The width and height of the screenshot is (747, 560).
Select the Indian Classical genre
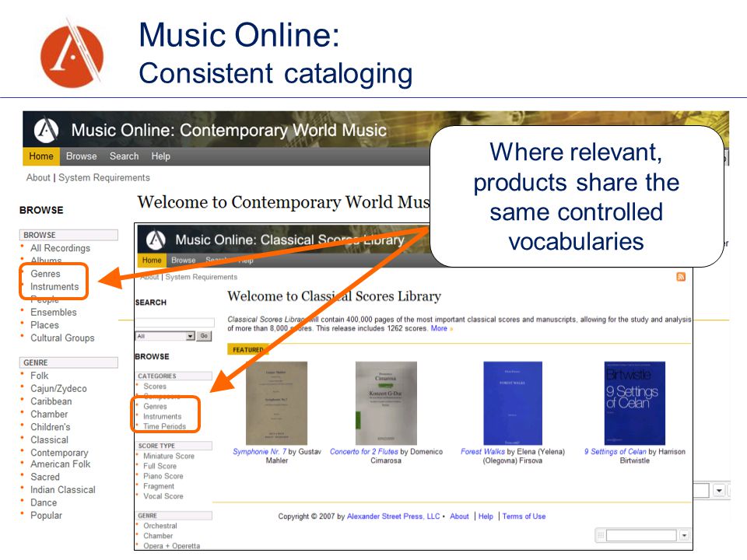point(63,490)
